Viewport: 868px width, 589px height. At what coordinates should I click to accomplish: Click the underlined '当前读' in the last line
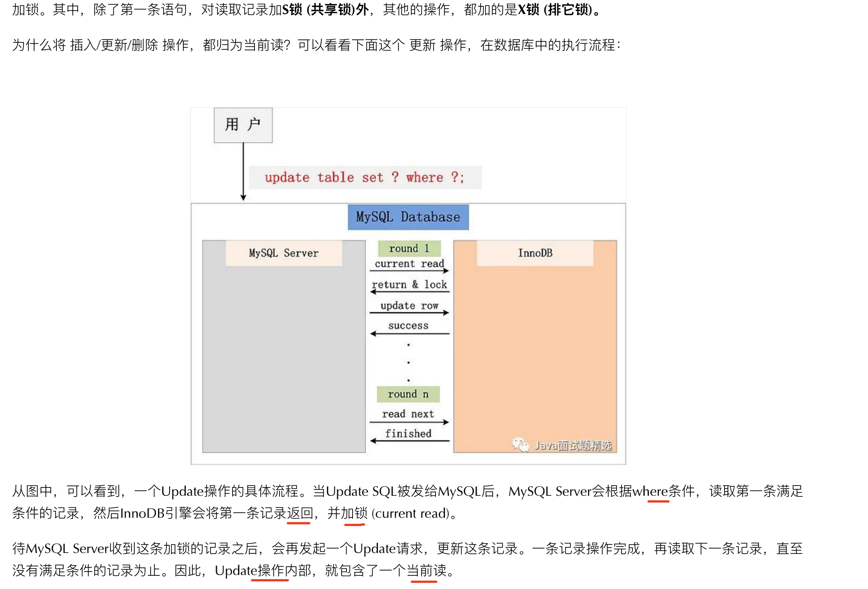(427, 571)
